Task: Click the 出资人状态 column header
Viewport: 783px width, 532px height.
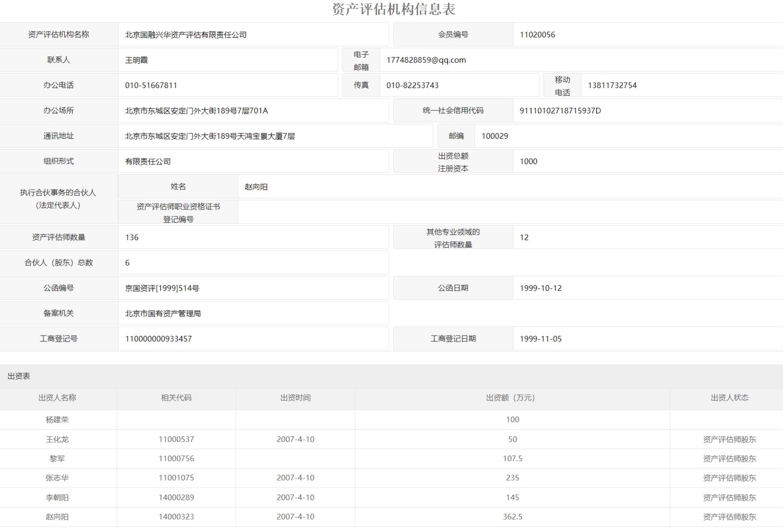Action: coord(729,398)
